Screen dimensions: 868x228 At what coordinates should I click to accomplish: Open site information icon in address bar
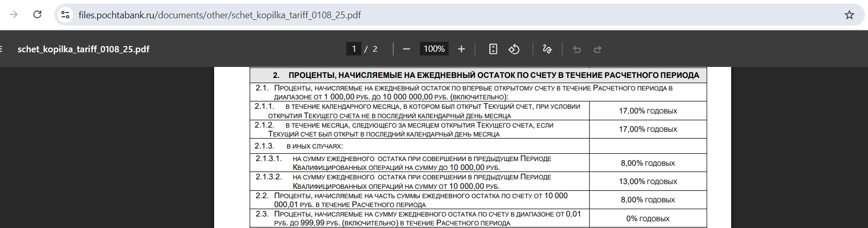point(65,15)
